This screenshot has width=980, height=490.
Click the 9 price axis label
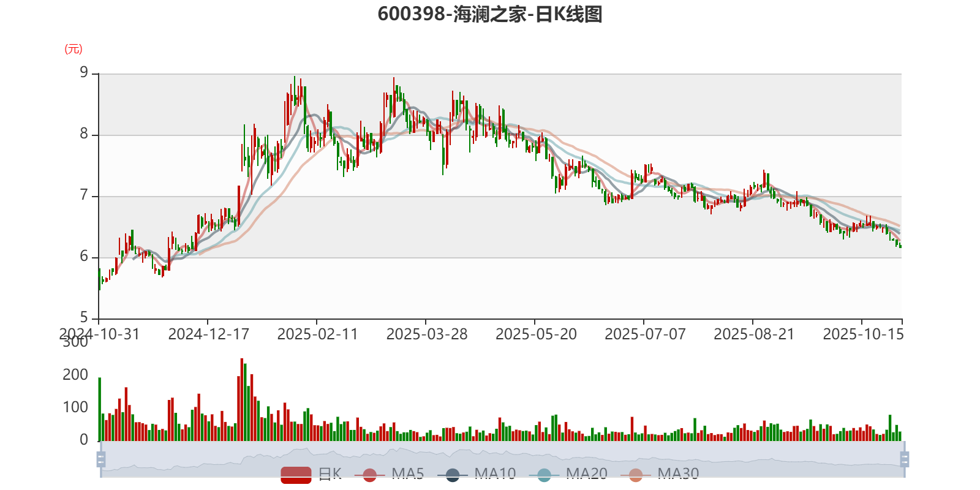84,73
